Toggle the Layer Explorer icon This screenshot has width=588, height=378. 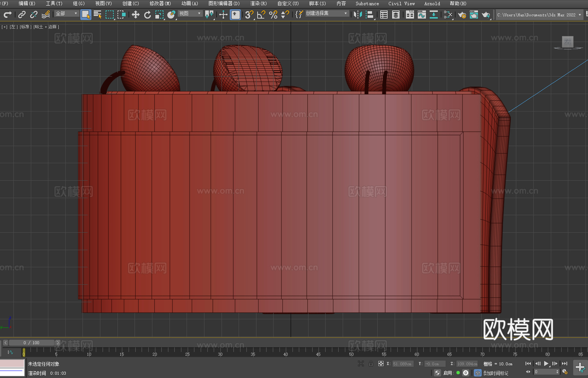(x=396, y=14)
